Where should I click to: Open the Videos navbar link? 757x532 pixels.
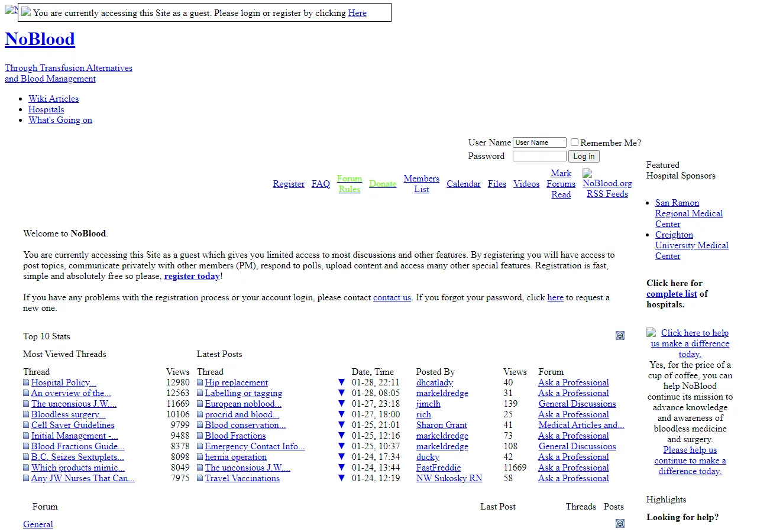coord(526,184)
